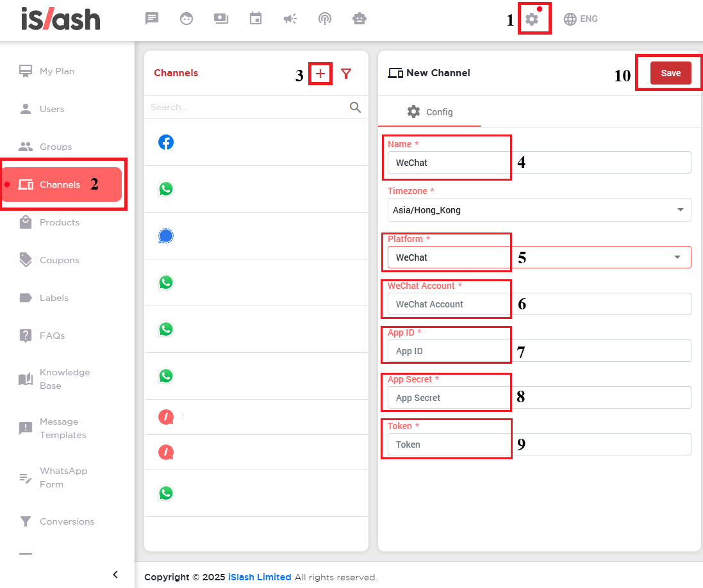Open the iSlash Limited footer link

tap(260, 577)
